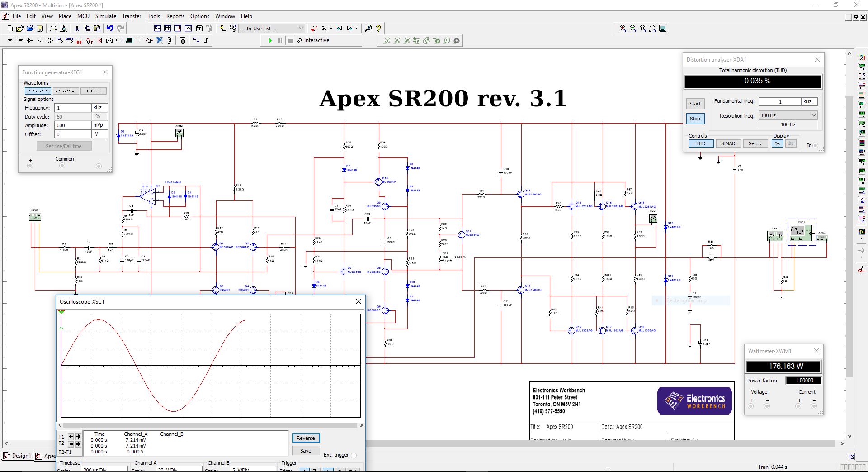Click the green Run simulation button
This screenshot has width=868, height=472.
[270, 40]
